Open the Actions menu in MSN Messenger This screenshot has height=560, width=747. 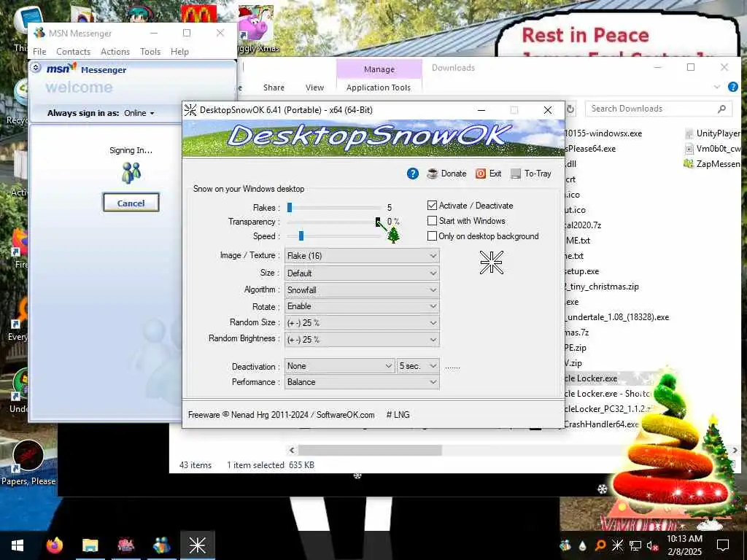coord(115,52)
